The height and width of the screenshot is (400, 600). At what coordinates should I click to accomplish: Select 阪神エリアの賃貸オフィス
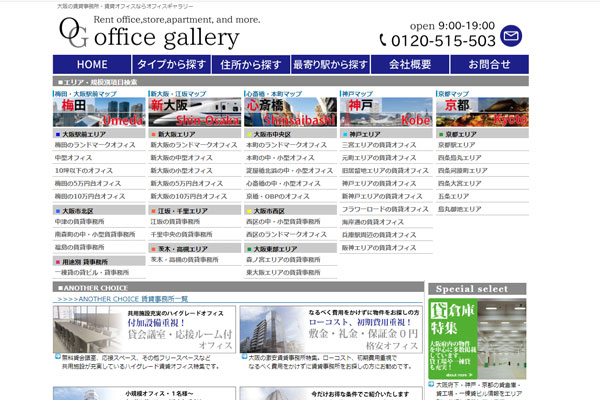click(379, 248)
